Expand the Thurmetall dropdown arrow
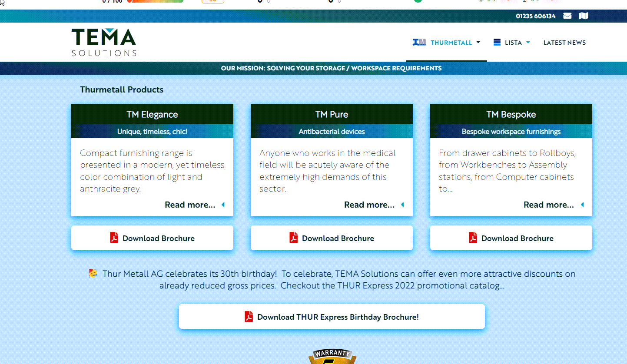The width and height of the screenshot is (627, 364). (x=478, y=43)
